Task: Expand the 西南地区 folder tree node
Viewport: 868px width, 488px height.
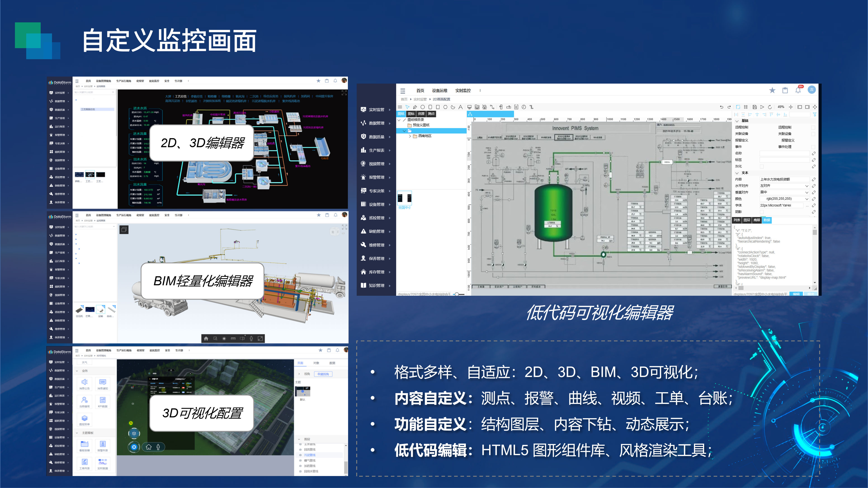Action: click(x=410, y=136)
